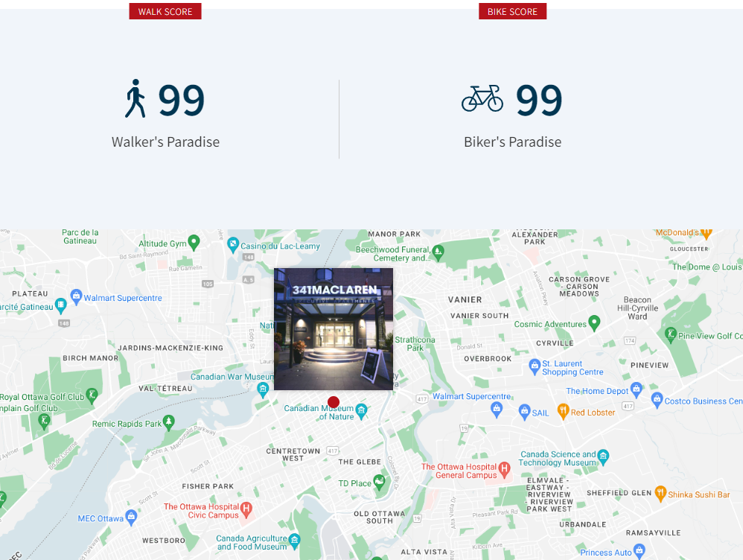Click the Shinka Sushi Bar marker
The width and height of the screenshot is (743, 560).
(660, 494)
